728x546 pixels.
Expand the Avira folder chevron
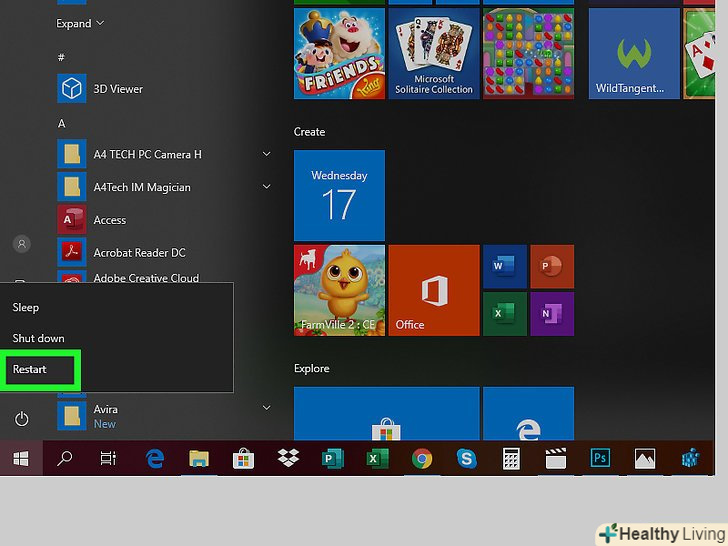[x=266, y=408]
